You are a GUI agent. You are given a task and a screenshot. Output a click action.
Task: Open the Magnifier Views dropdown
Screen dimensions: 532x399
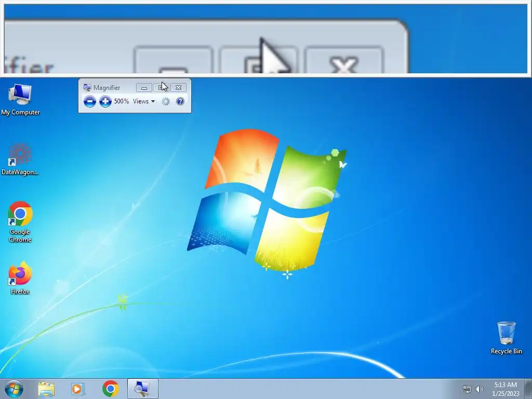point(144,101)
